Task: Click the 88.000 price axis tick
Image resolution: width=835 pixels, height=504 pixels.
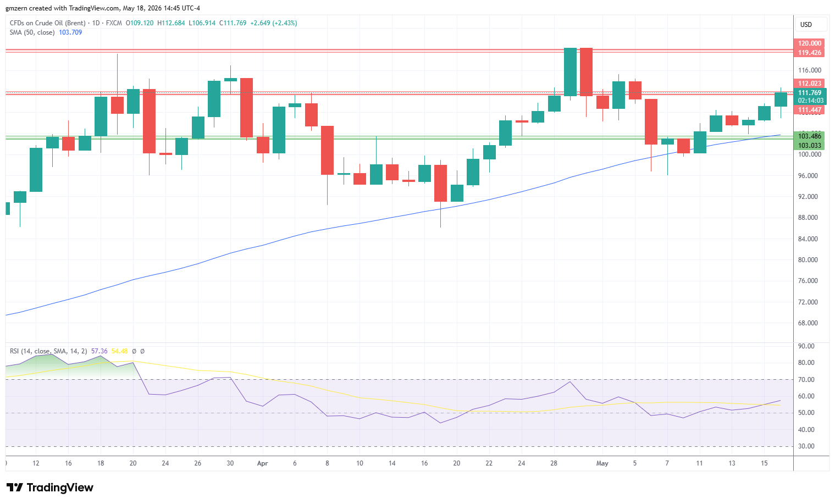Action: [x=808, y=218]
